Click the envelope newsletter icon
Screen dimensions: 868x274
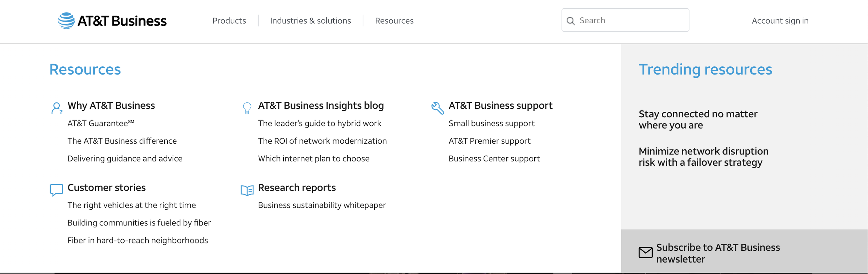645,252
